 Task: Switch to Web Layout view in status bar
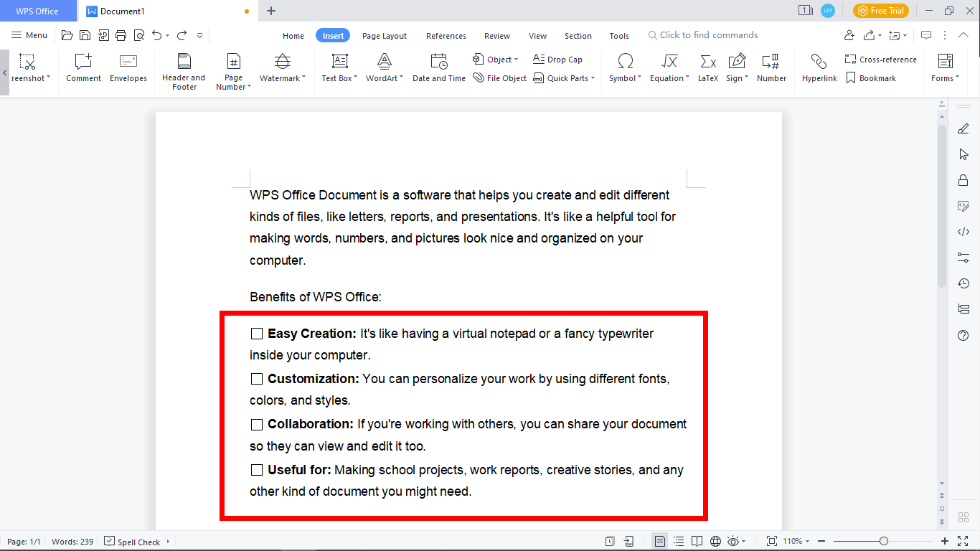715,541
